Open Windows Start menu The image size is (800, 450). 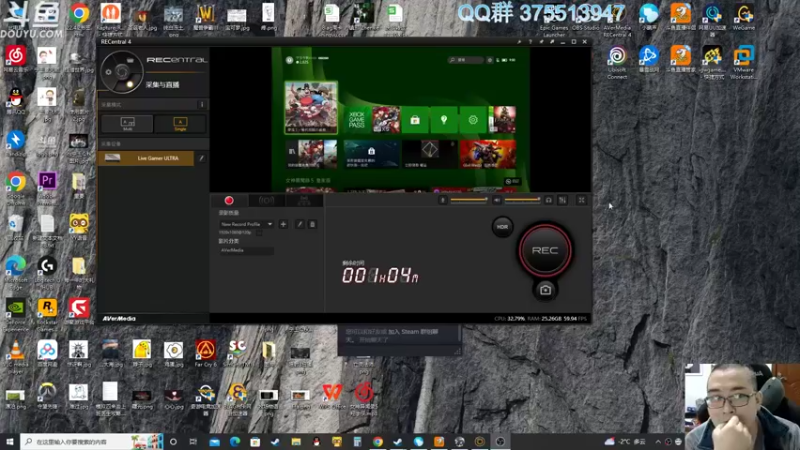coord(10,442)
